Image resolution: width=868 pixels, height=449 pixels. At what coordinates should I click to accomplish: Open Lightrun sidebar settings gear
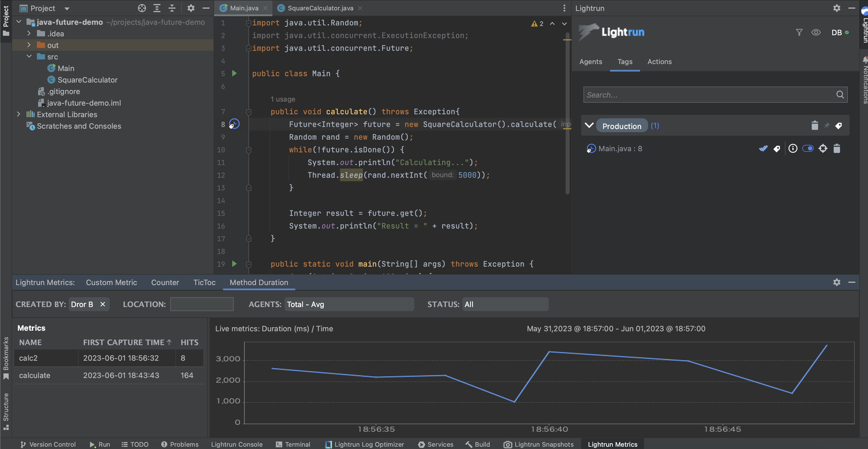pos(837,8)
